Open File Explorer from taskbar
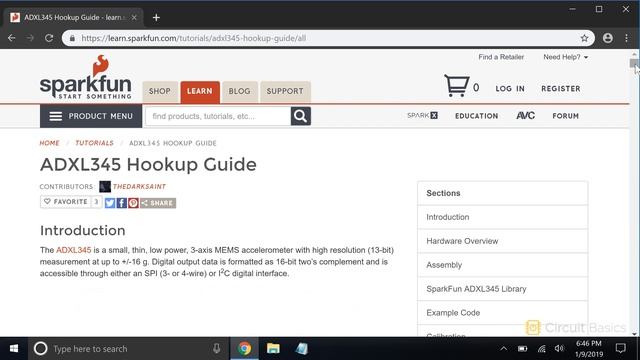Screen dimensions: 640x360 point(273,349)
